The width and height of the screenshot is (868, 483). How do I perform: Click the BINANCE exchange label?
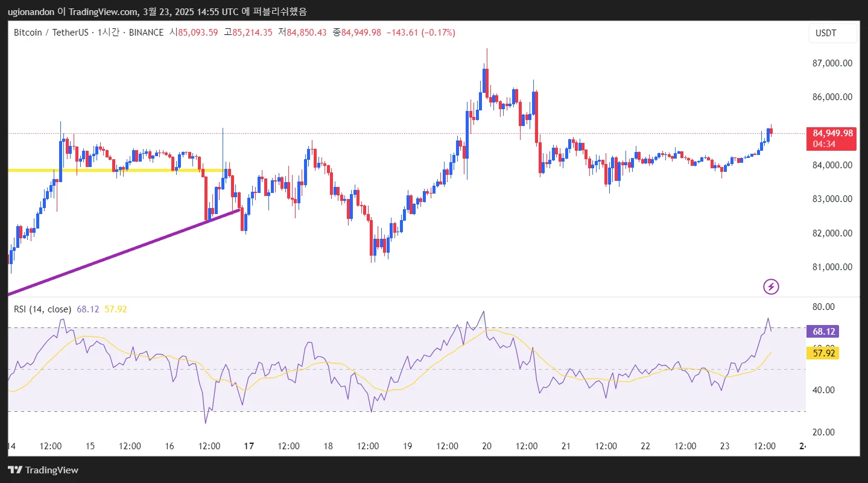click(146, 33)
